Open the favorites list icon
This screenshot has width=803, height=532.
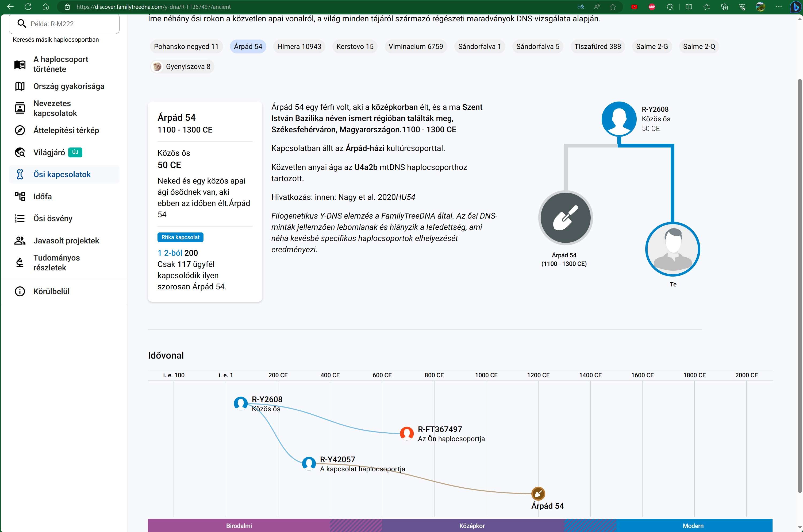pyautogui.click(x=707, y=7)
